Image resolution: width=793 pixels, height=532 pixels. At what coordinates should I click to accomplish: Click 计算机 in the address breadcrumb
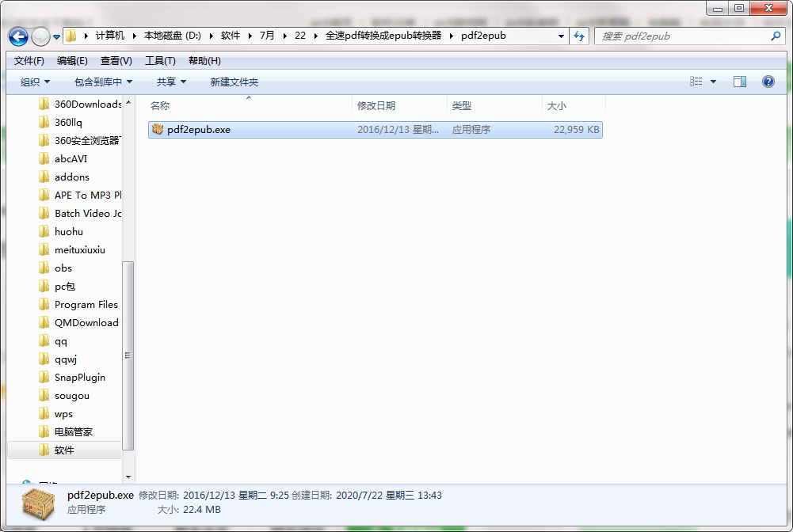(x=110, y=36)
